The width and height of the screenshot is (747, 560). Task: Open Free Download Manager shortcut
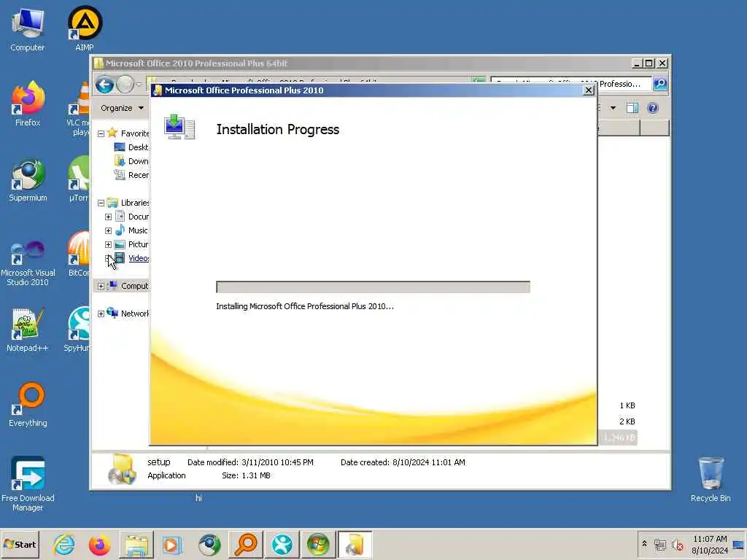point(28,484)
